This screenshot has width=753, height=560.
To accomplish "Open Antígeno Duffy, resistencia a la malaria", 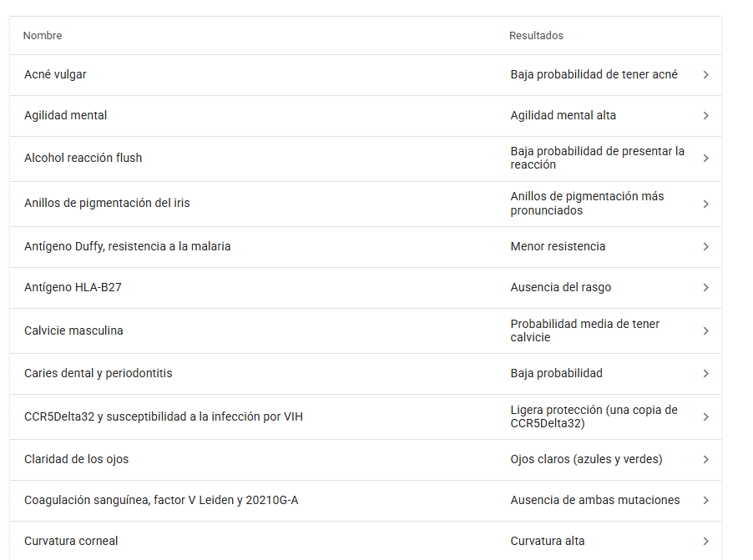I will (x=127, y=247).
